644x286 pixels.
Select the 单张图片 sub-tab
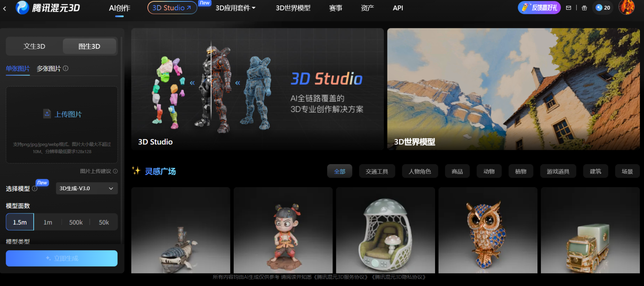pos(18,68)
